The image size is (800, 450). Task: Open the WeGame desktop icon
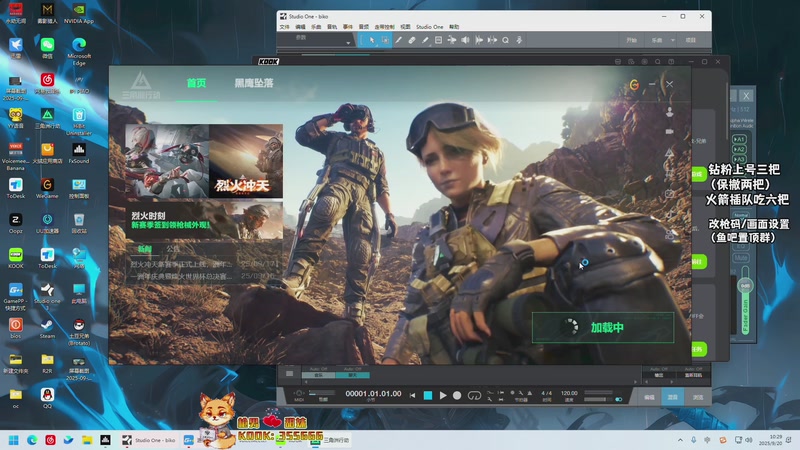(x=47, y=188)
